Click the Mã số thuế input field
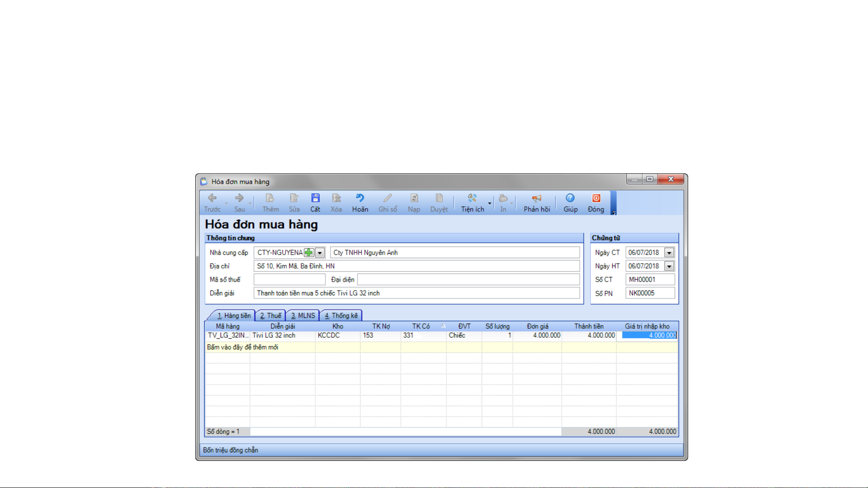 click(x=290, y=280)
